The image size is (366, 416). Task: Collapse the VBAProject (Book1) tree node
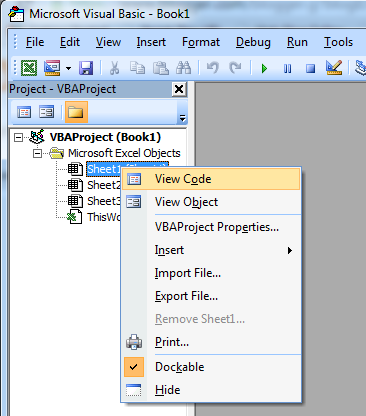coord(18,137)
